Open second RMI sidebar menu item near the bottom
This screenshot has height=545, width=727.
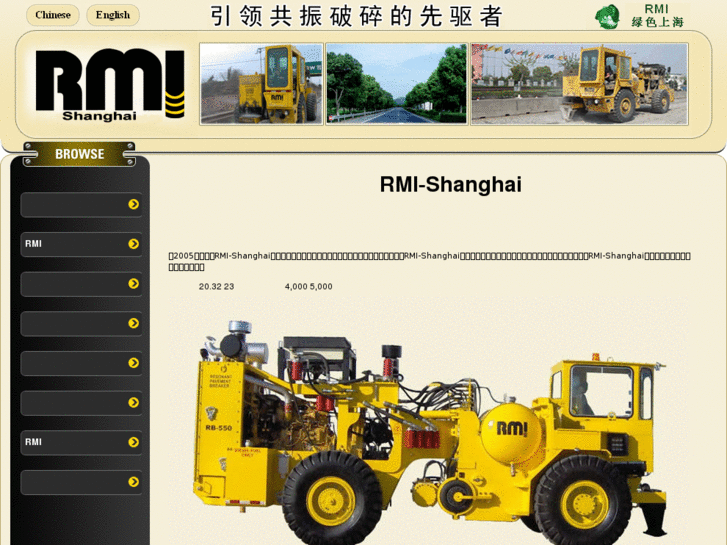coord(81,442)
